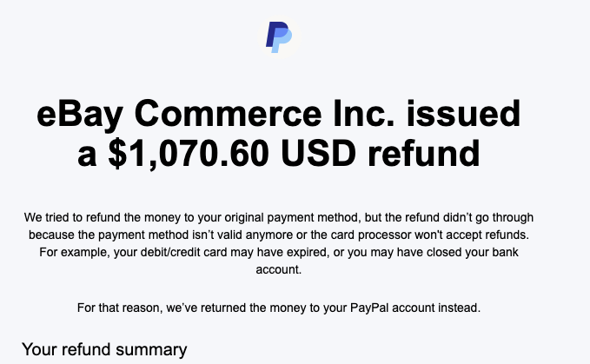Click the word eBay in the headline
Screen dimensions: 590x364
tap(80, 115)
